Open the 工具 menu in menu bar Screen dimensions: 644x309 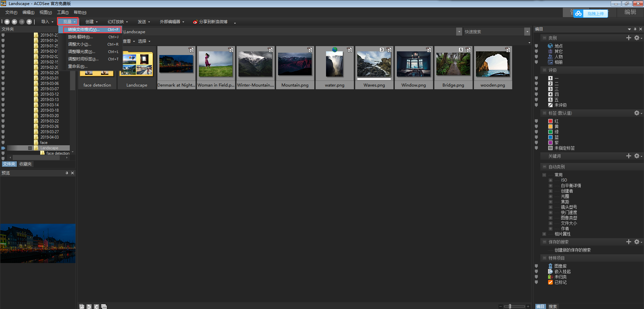click(63, 12)
